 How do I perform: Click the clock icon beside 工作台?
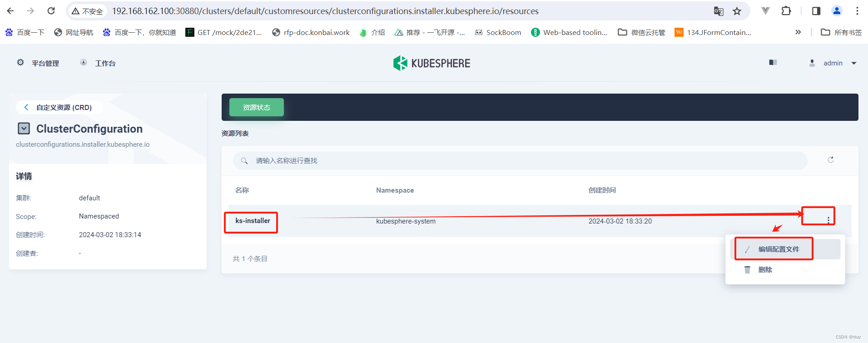coord(84,62)
